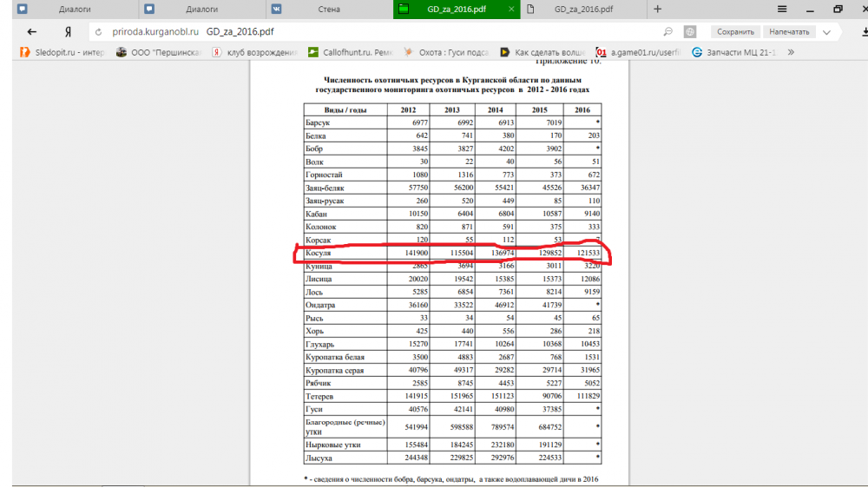Close the active GD_za_2016.pdf tab
868x488 pixels.
pos(511,10)
